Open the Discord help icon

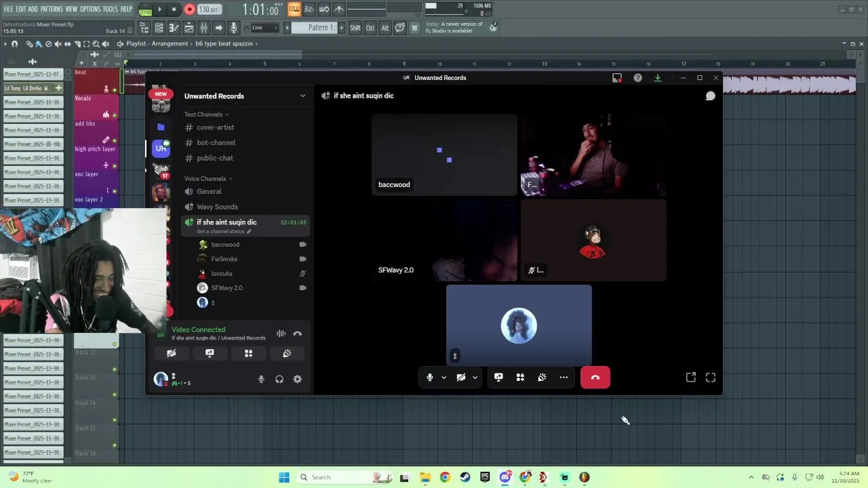tap(637, 78)
